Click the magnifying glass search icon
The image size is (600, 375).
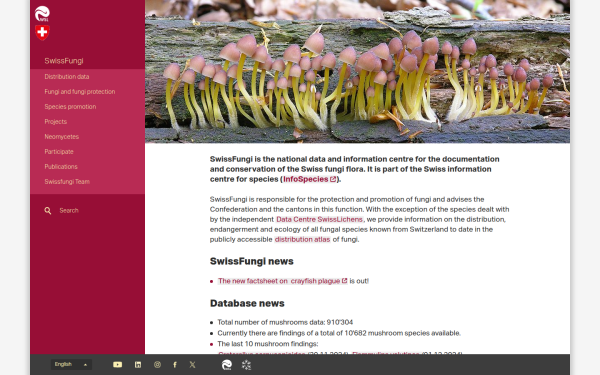point(47,210)
